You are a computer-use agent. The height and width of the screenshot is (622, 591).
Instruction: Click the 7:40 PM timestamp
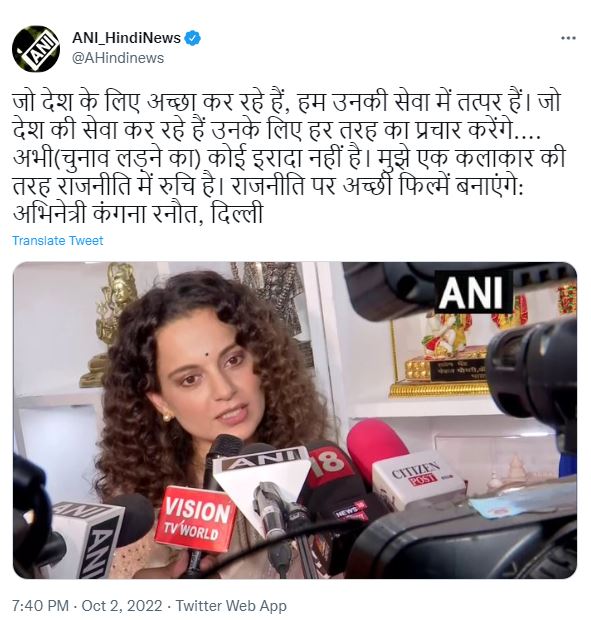(x=40, y=606)
